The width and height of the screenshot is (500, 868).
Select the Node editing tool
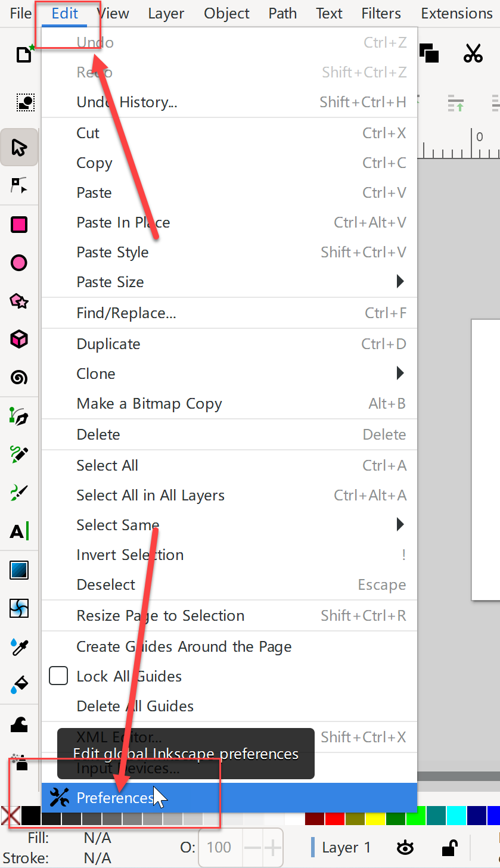19,185
